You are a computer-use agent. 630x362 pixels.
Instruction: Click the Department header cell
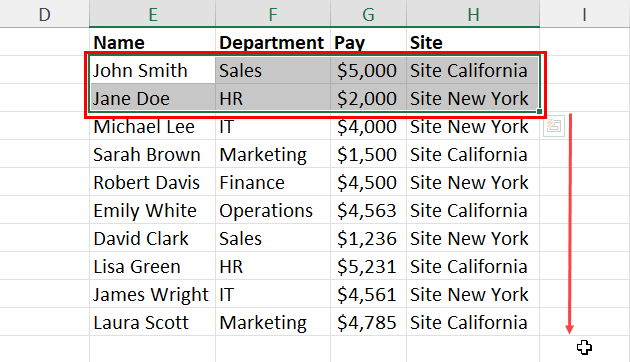click(x=273, y=42)
